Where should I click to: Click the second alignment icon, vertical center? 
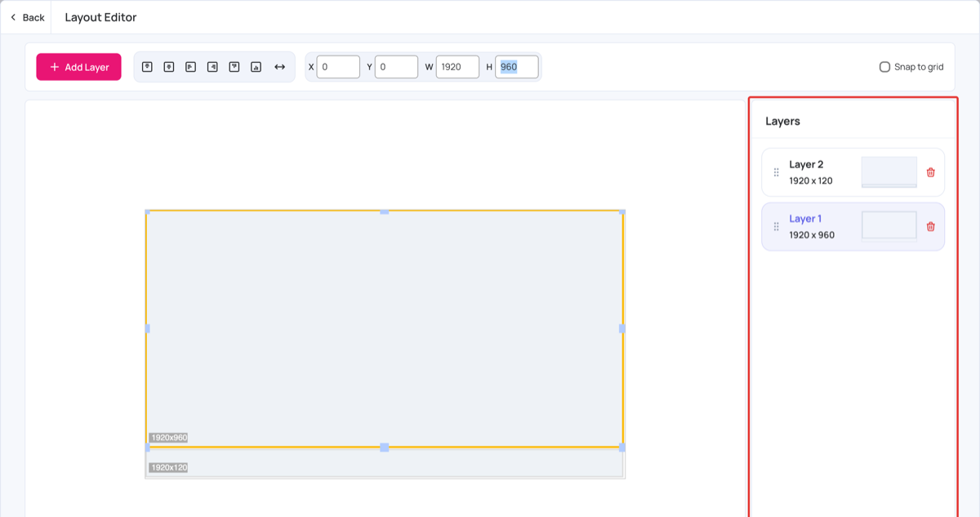click(169, 67)
